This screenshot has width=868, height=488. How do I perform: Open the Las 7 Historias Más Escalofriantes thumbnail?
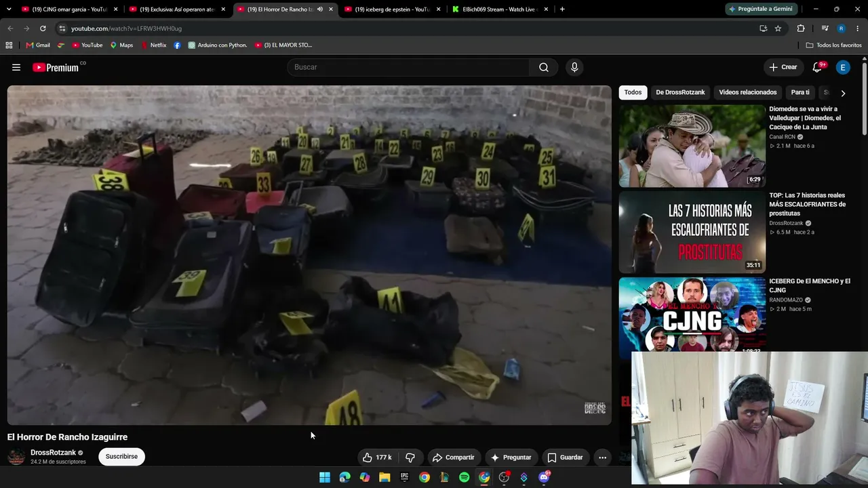point(692,232)
